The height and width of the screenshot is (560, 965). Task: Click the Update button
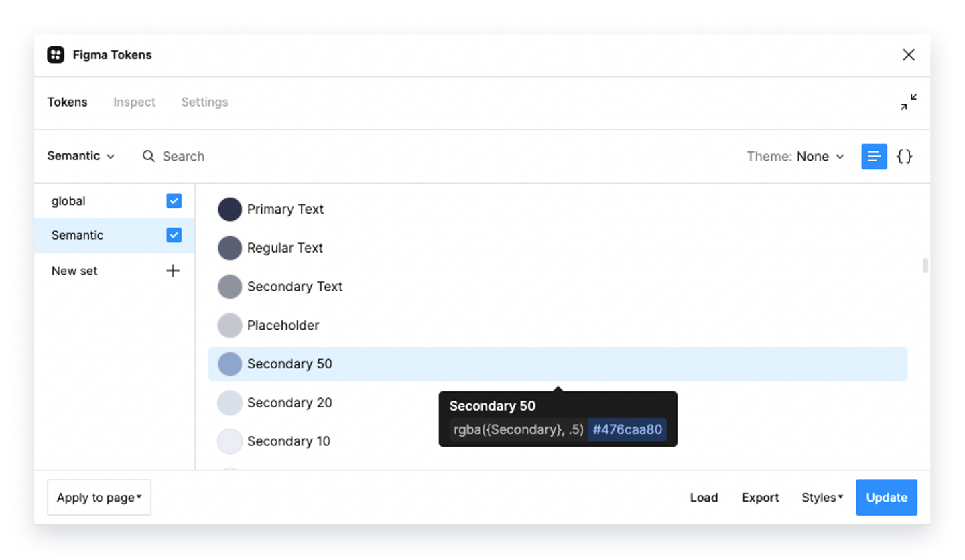tap(886, 498)
